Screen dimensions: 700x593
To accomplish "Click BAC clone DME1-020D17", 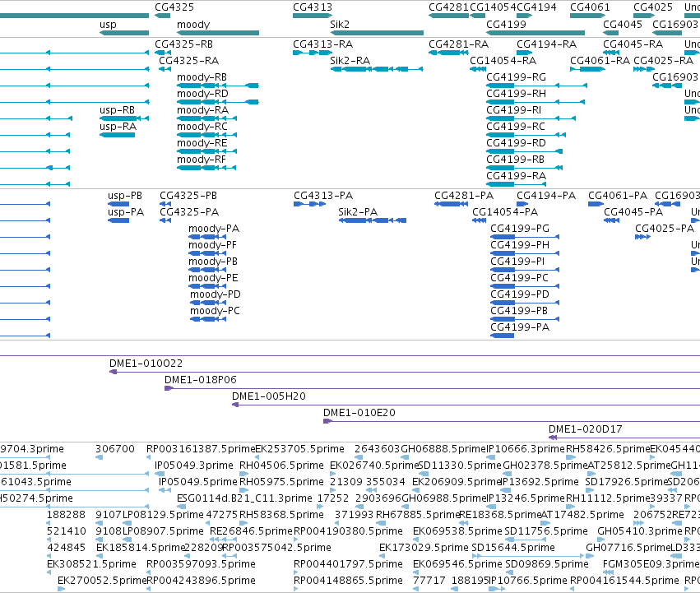I will [x=586, y=429].
